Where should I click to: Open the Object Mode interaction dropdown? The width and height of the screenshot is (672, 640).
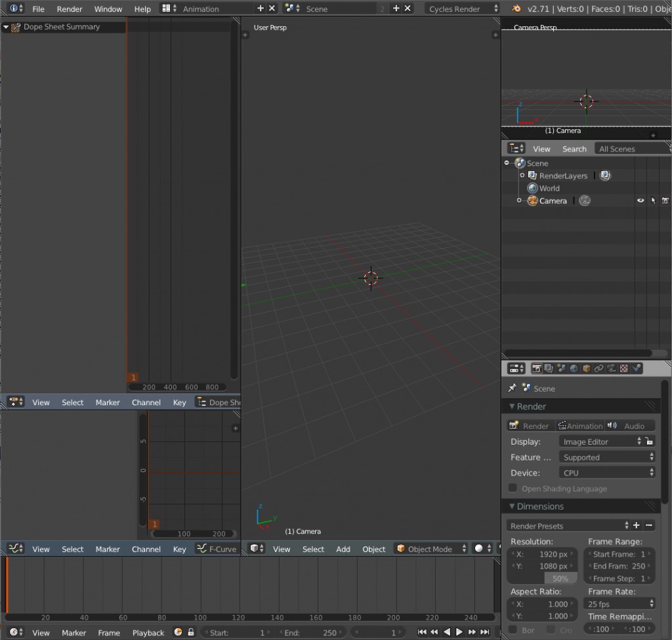tap(430, 548)
